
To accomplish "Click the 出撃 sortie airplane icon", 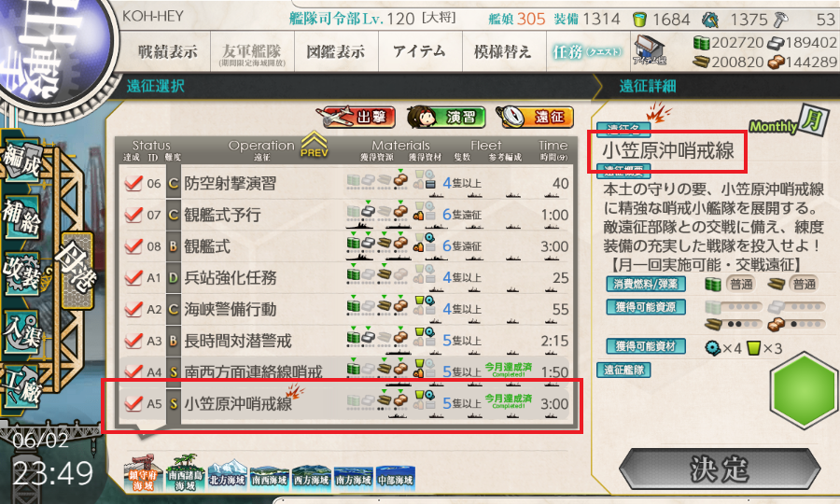I will tap(356, 117).
